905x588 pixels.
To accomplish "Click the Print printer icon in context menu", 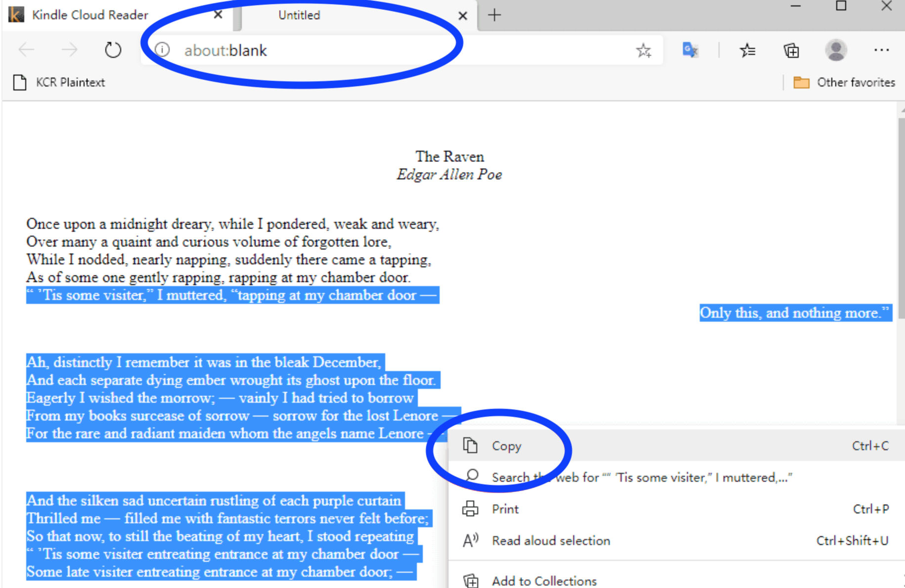I will click(470, 509).
